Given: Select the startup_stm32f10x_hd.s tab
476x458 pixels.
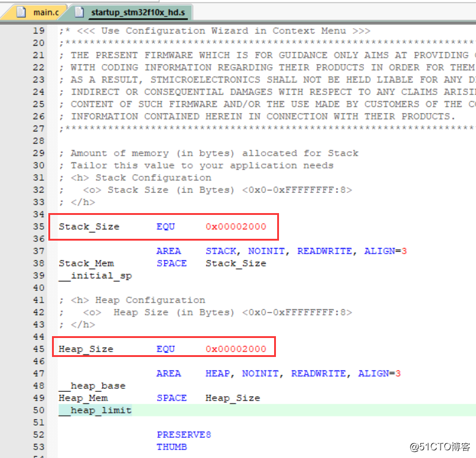Looking at the screenshot, I should 133,12.
